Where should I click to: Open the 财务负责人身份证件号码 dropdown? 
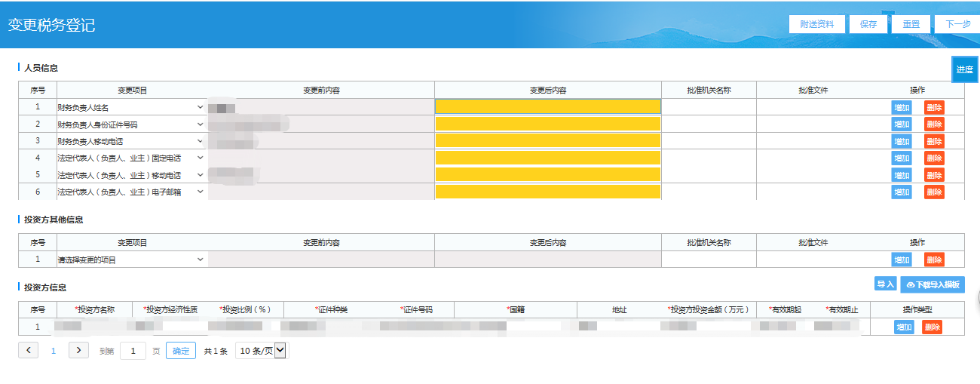coord(200,124)
